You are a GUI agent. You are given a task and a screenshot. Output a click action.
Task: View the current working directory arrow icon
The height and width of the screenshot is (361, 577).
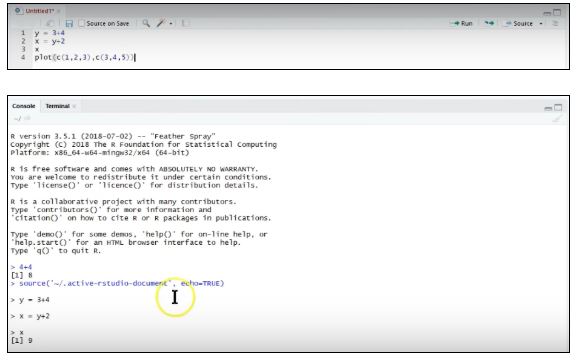coord(27,118)
